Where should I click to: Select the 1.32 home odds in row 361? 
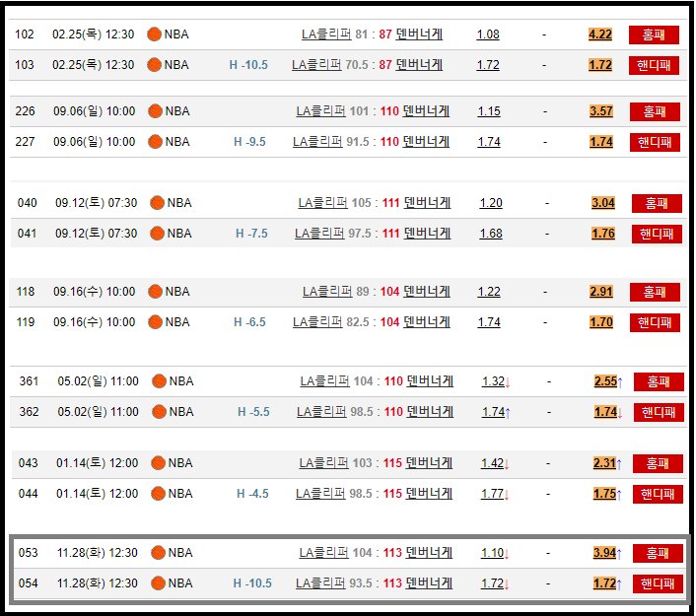(493, 381)
